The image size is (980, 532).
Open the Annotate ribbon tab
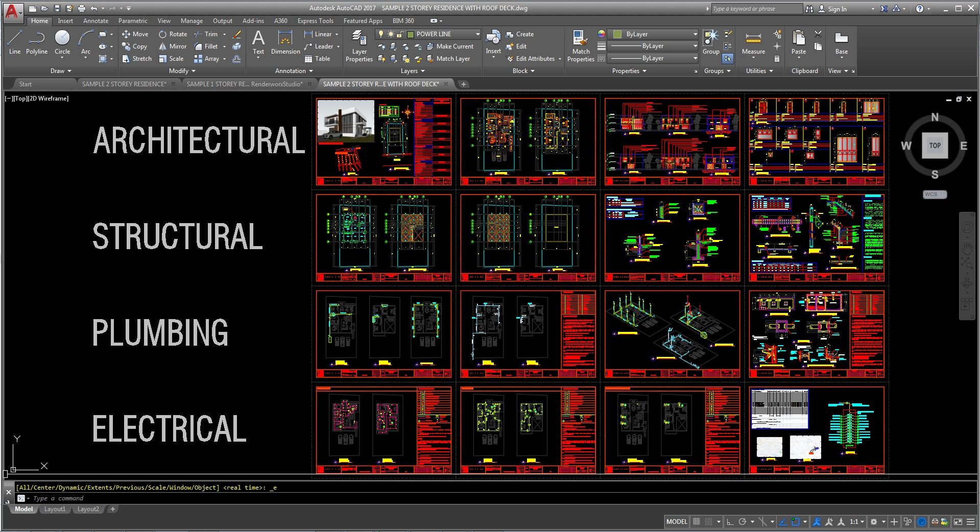click(x=95, y=21)
